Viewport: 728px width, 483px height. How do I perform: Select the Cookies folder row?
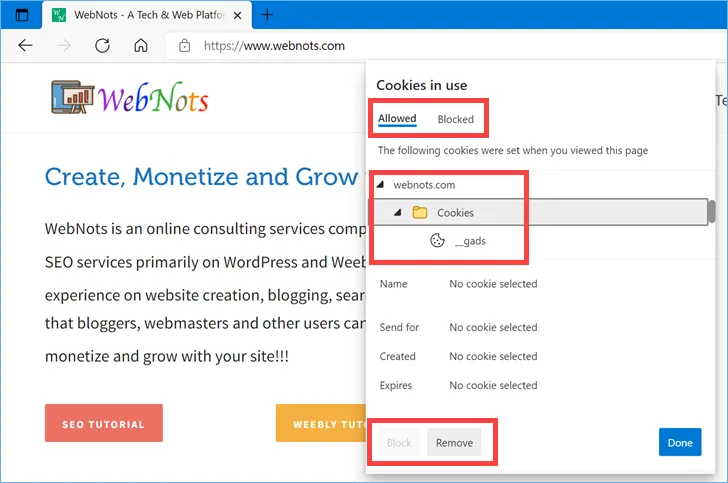540,212
